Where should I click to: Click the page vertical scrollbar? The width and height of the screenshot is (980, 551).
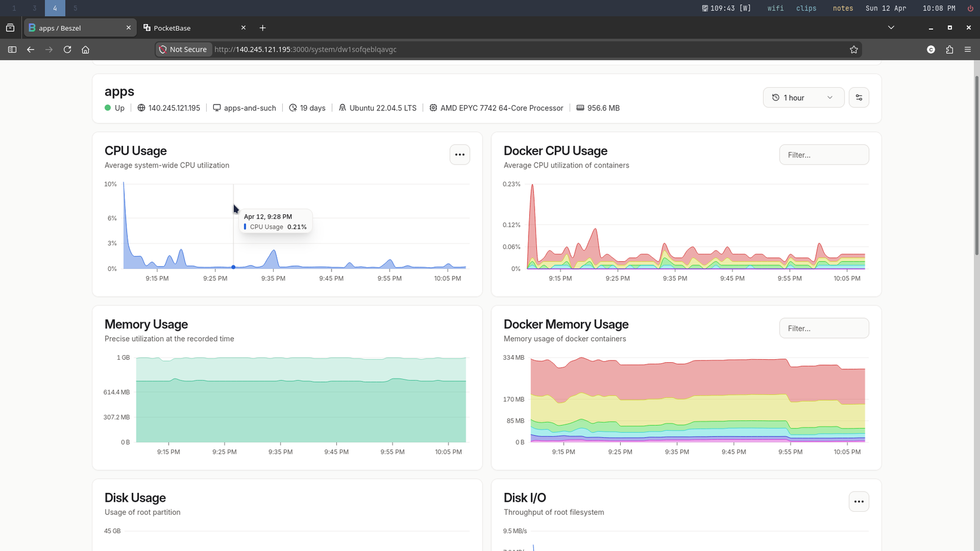976,166
